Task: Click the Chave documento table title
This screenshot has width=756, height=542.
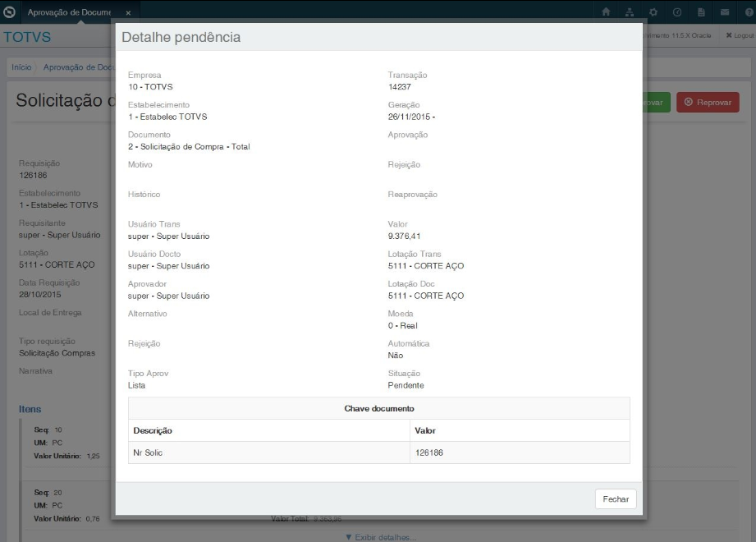Action: (379, 408)
